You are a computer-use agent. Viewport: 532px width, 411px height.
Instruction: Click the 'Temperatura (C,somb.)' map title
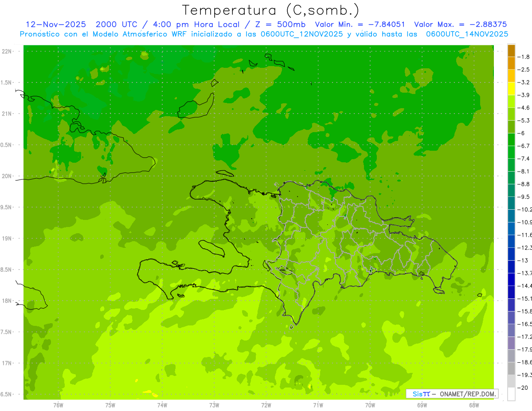click(x=270, y=10)
